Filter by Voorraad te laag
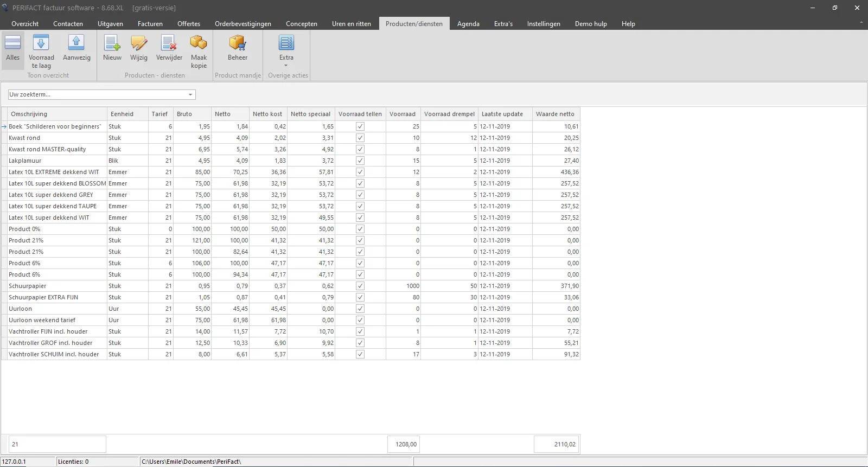The height and width of the screenshot is (467, 868). (41, 52)
